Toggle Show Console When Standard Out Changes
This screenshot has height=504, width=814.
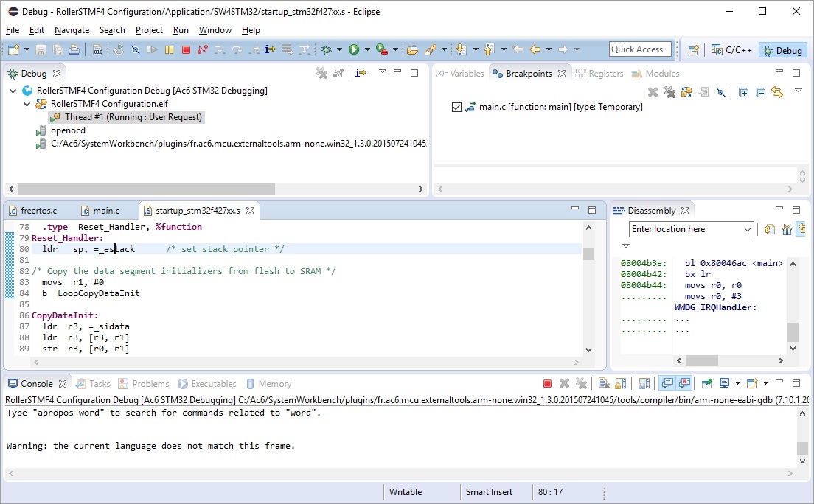667,384
